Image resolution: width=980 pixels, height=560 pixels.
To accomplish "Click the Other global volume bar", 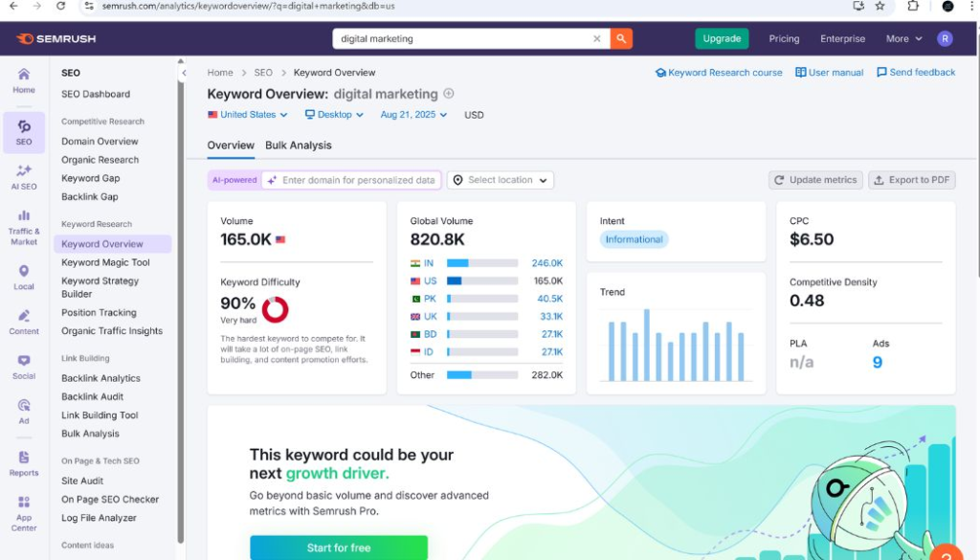I will 482,375.
